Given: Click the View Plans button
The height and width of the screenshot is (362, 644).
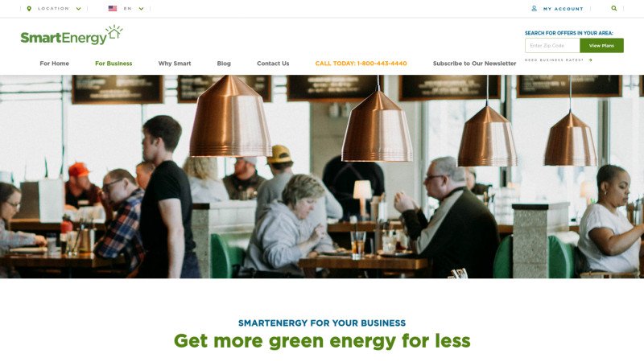Looking at the screenshot, I should point(601,46).
